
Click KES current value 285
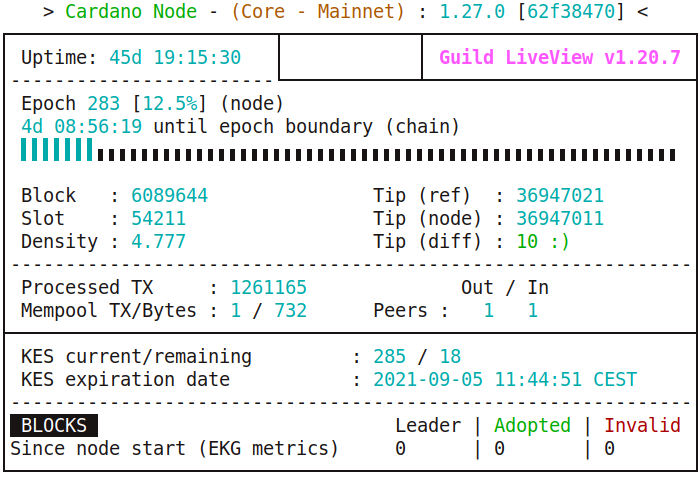point(390,357)
